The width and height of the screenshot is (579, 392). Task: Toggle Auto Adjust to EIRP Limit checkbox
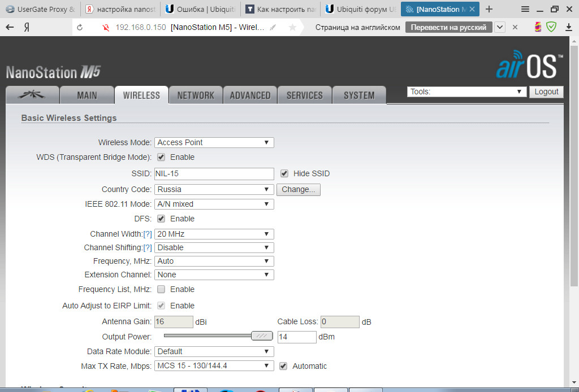[x=161, y=306]
